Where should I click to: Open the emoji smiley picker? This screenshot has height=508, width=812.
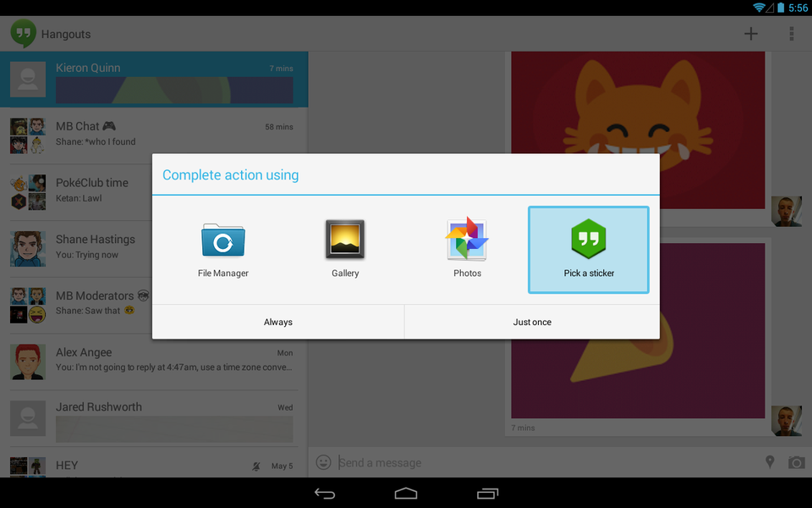click(323, 462)
